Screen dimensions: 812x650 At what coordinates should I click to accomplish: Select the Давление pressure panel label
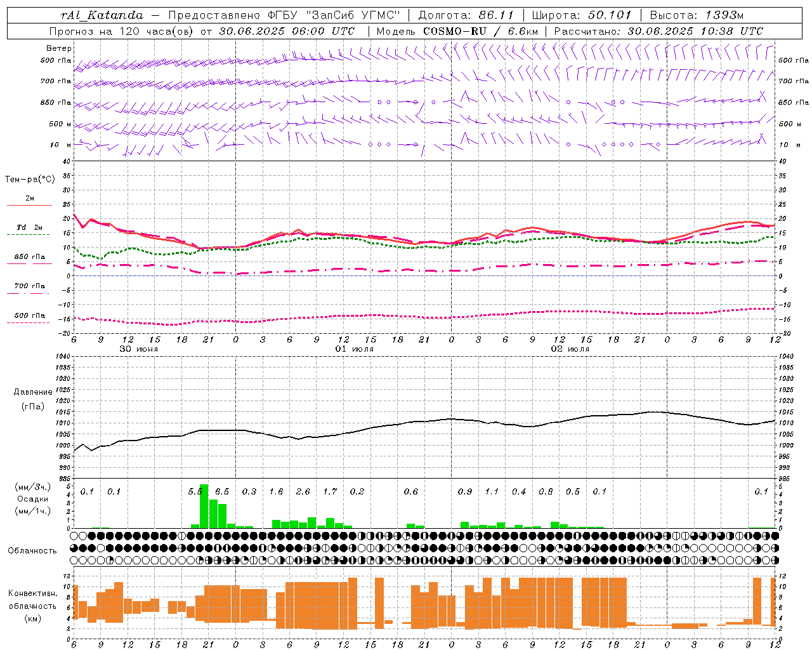33,392
